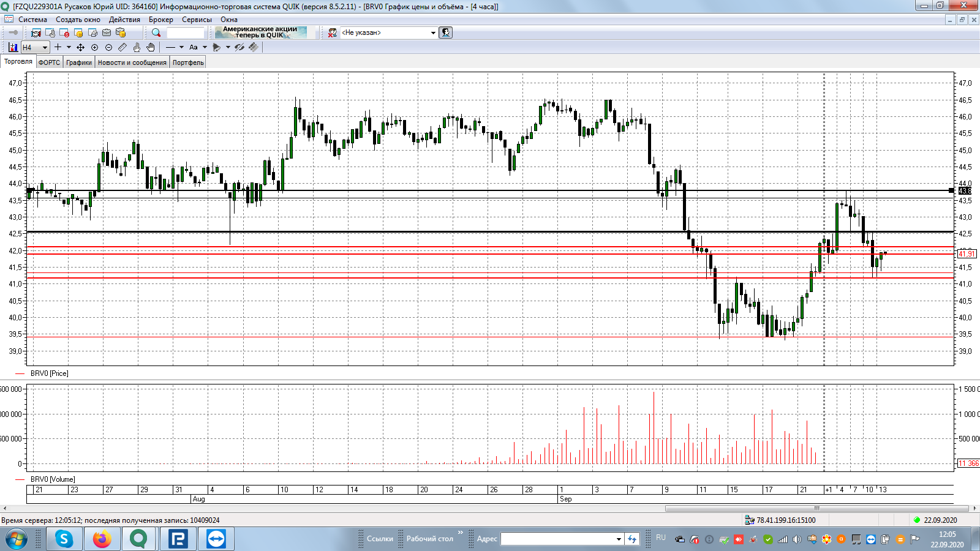
Task: Open the H4 timeframe dropdown
Action: tap(36, 47)
